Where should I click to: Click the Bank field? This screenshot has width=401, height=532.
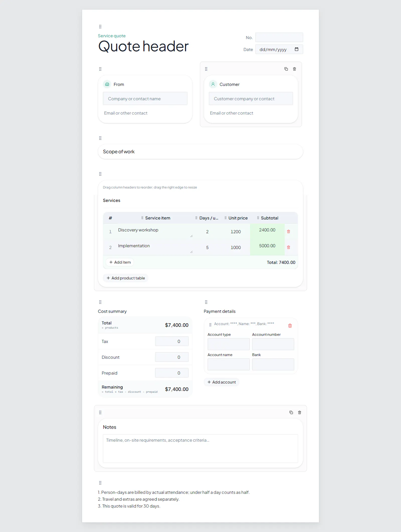[x=273, y=364]
